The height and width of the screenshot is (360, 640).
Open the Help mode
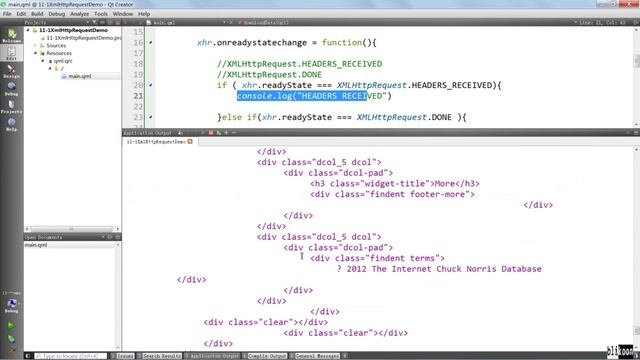(11, 124)
